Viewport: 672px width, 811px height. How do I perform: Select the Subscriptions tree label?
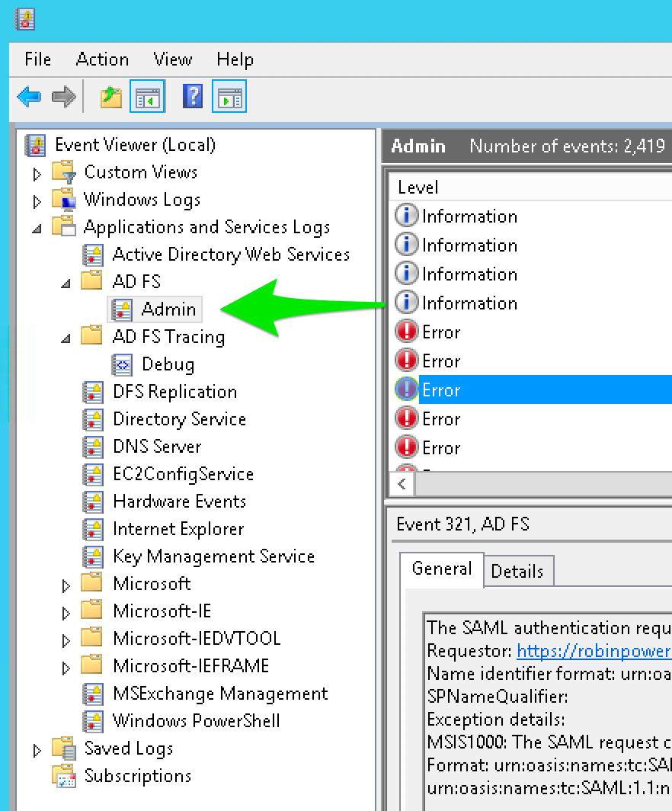tap(138, 776)
